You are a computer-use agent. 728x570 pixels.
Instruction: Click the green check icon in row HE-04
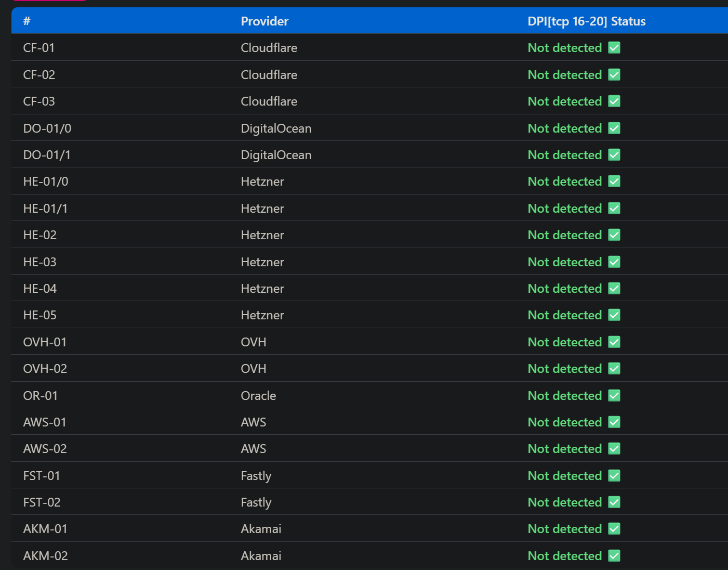[614, 288]
